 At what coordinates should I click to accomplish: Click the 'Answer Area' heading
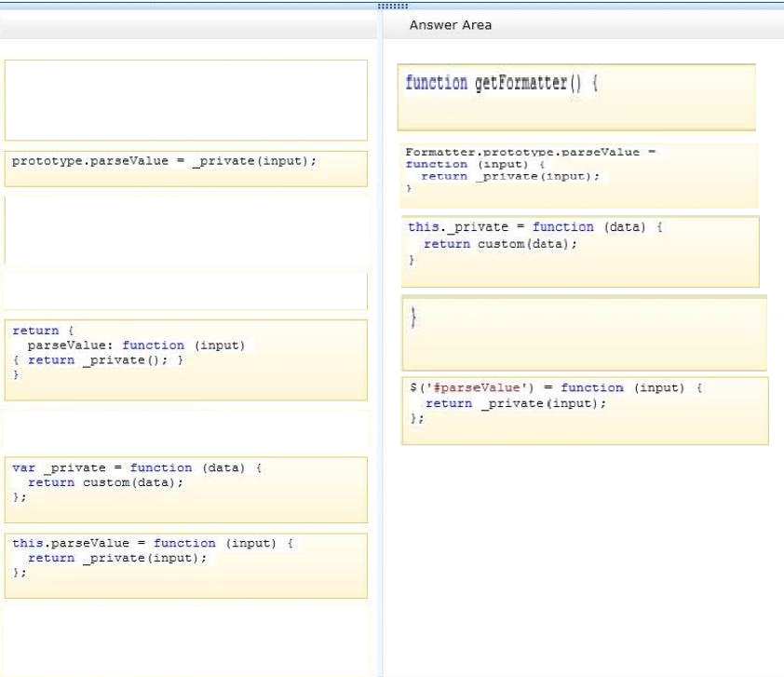point(451,25)
